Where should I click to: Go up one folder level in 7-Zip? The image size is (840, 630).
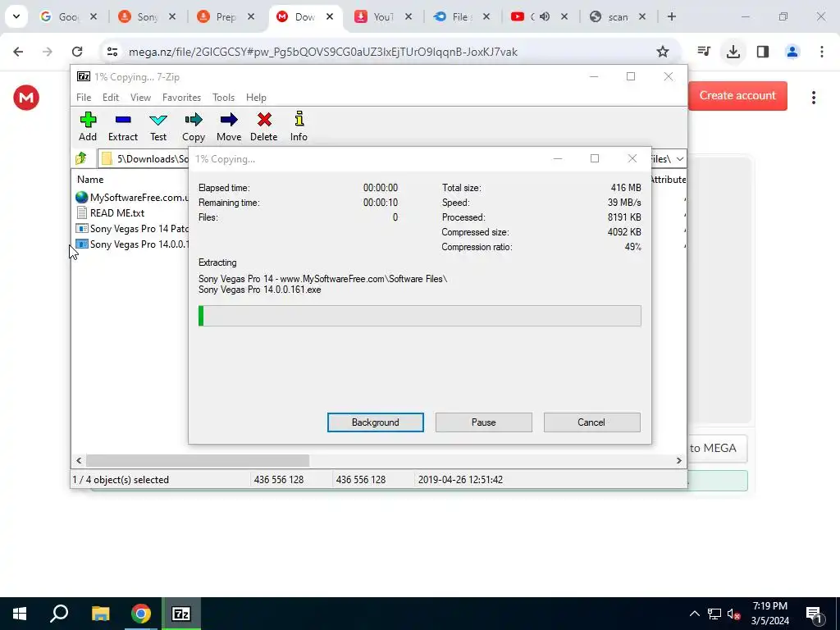(x=81, y=158)
